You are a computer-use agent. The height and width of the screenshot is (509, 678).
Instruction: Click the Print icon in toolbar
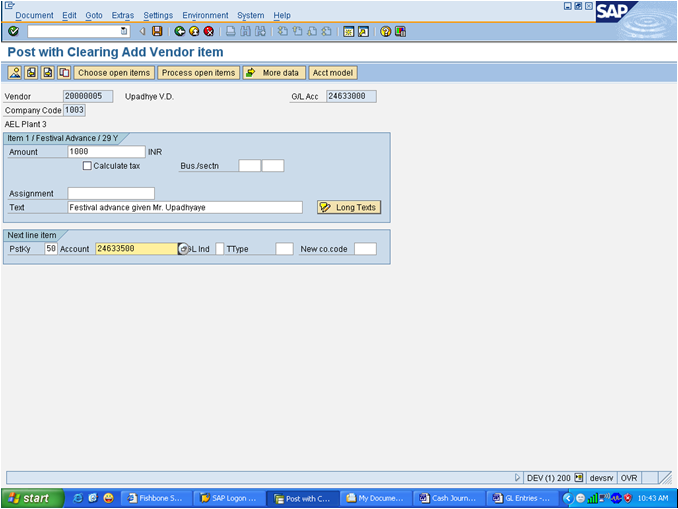pyautogui.click(x=231, y=31)
